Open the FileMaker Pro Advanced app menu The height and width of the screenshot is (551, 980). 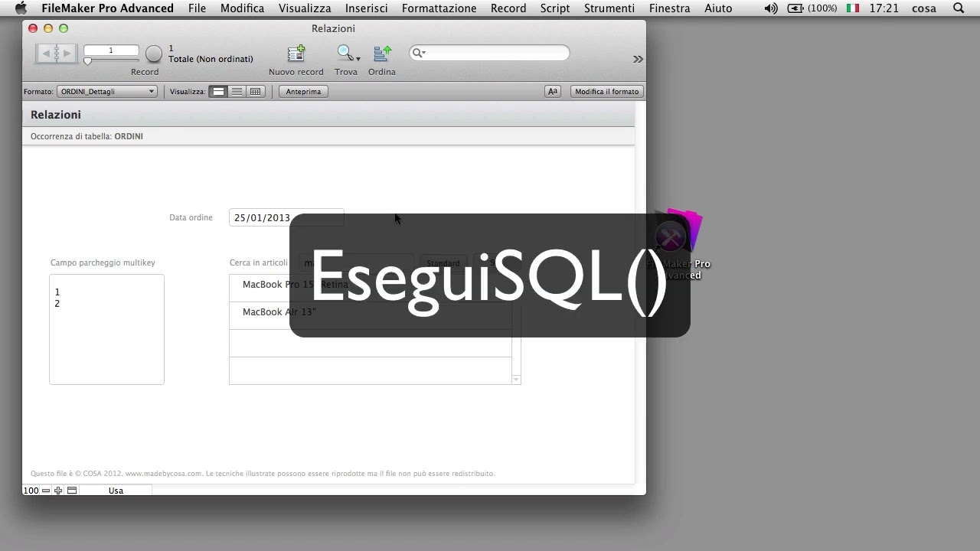click(x=107, y=8)
